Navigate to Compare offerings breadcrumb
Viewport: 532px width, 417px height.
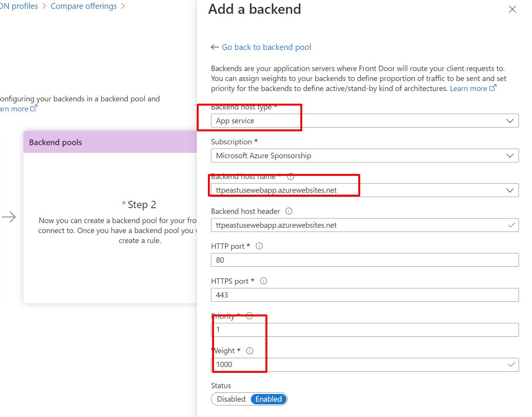click(x=84, y=6)
